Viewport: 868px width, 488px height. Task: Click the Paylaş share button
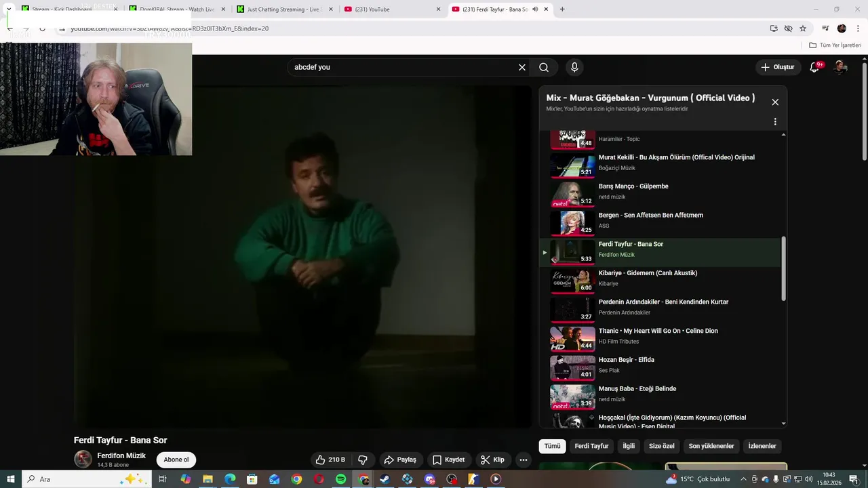coord(400,460)
